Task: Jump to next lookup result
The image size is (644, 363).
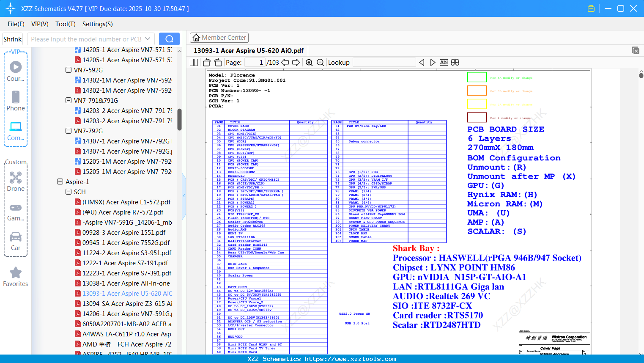Action: [433, 63]
